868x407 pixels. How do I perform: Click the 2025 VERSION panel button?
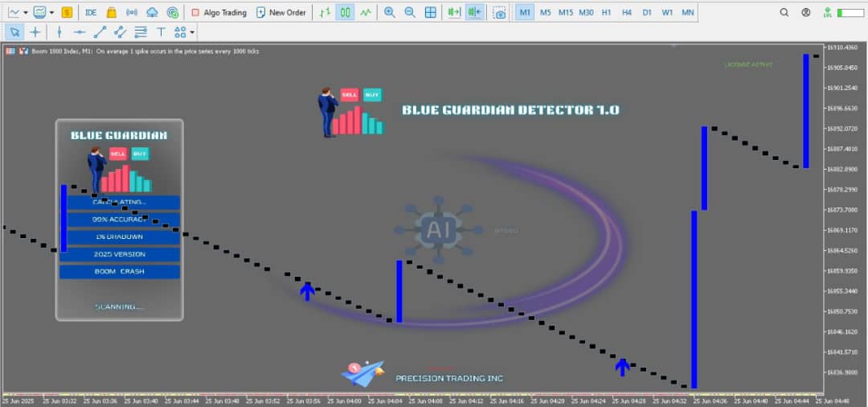[x=120, y=254]
